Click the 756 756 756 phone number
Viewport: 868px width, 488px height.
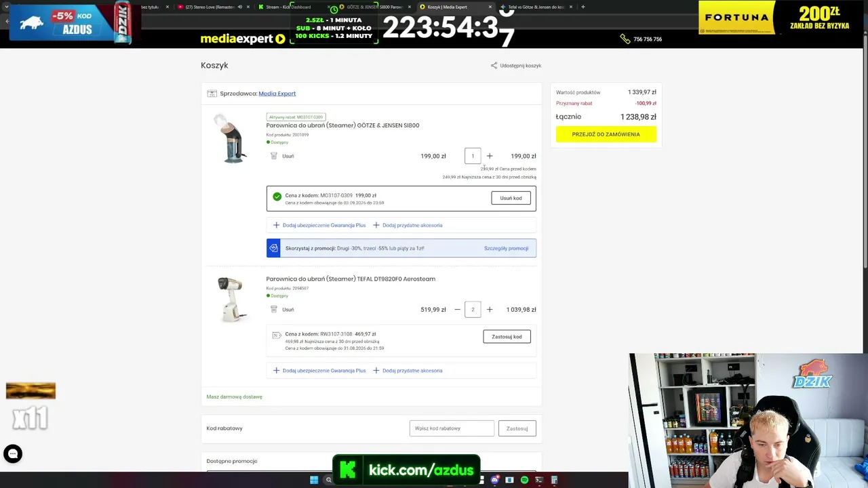tap(648, 39)
